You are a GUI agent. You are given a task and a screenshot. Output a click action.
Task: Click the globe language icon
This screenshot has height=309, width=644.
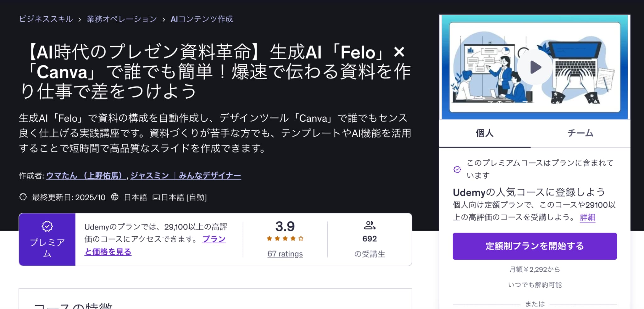pyautogui.click(x=115, y=197)
